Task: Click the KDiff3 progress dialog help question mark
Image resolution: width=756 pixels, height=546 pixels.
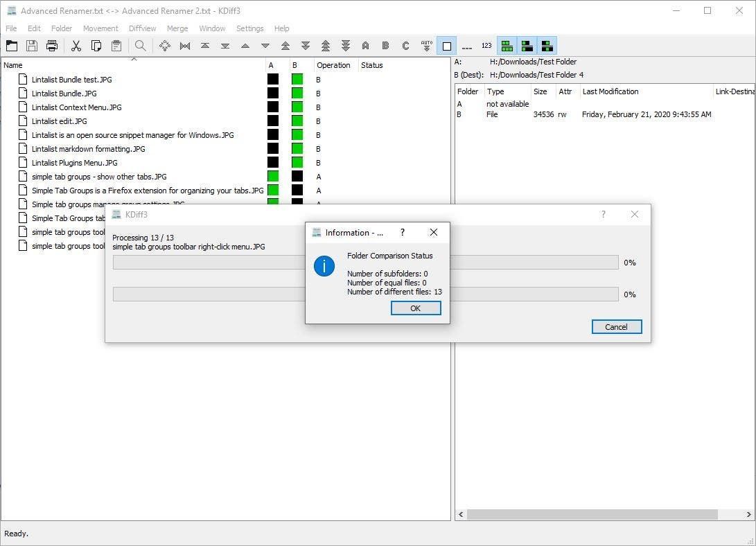Action: [603, 214]
